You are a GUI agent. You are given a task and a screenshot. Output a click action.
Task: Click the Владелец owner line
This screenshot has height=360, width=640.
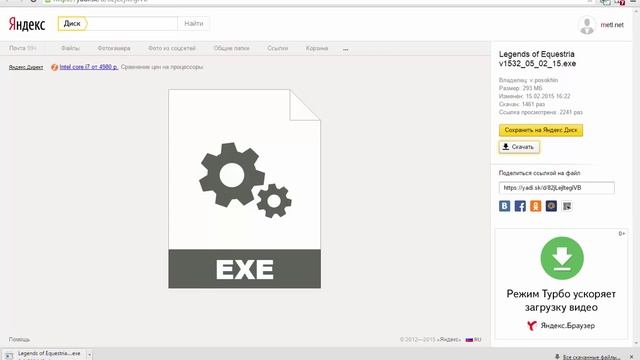point(528,80)
